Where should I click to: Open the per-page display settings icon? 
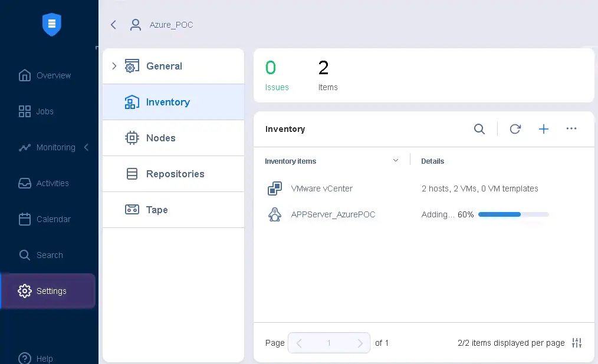(577, 343)
